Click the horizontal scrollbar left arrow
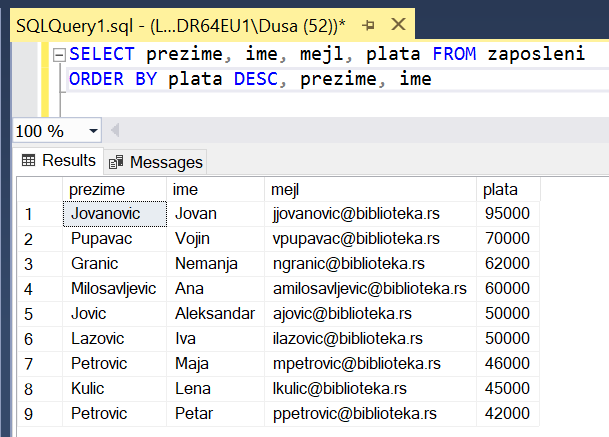The width and height of the screenshot is (609, 437). (x=114, y=131)
